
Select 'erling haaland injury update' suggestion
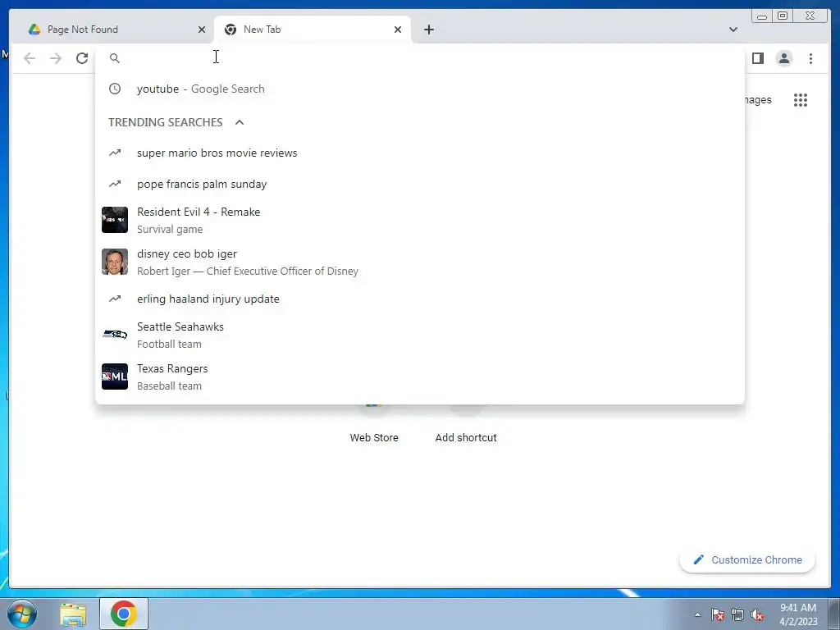[x=419, y=299]
